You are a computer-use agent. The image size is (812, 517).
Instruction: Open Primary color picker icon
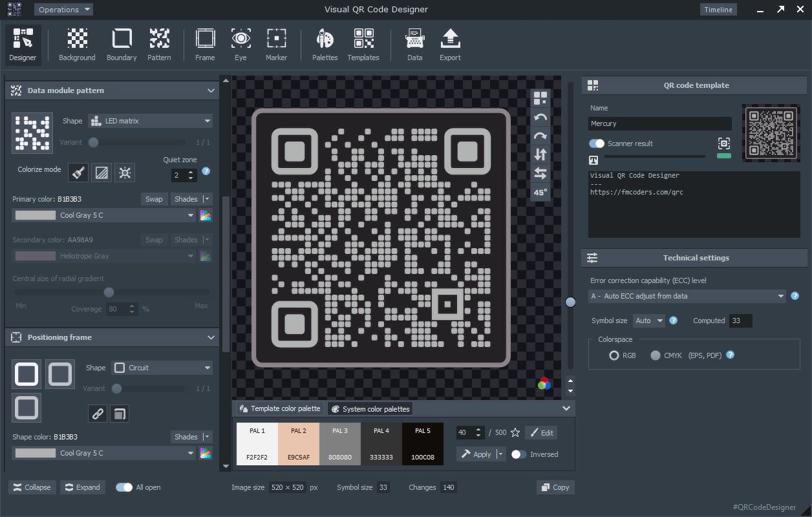pos(206,216)
